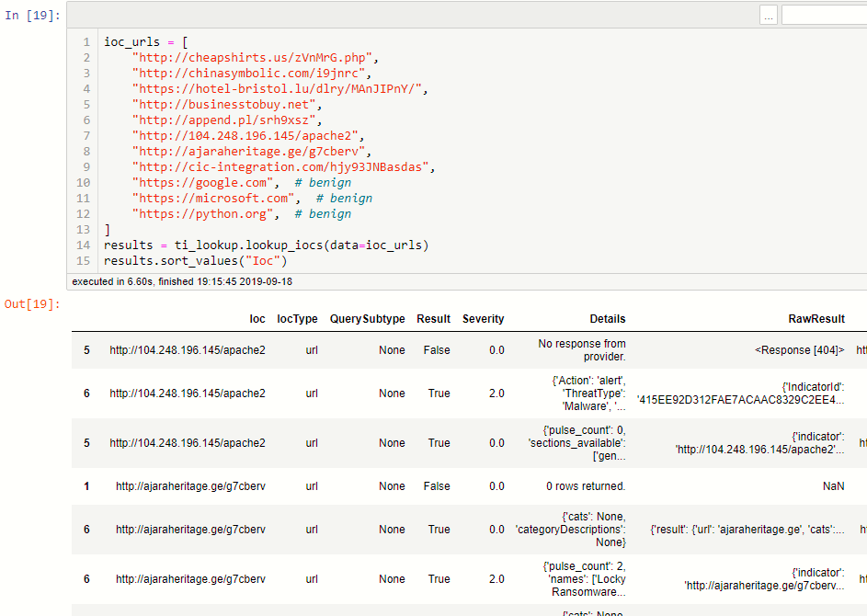This screenshot has height=616, width=867.
Task: Click the "No response from provider." details cell
Action: pos(581,349)
